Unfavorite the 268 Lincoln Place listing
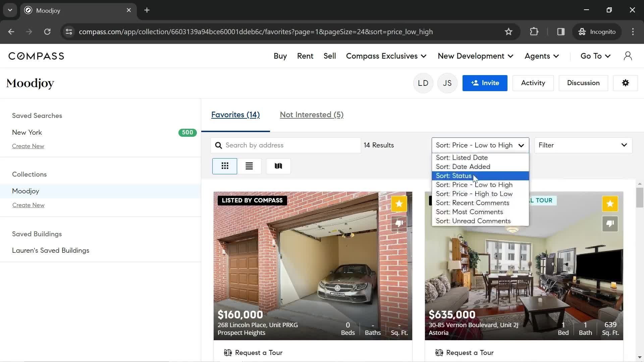The width and height of the screenshot is (644, 362). click(399, 204)
